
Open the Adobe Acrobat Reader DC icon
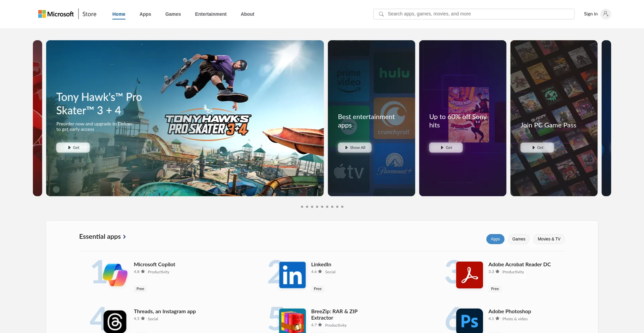[x=470, y=275]
